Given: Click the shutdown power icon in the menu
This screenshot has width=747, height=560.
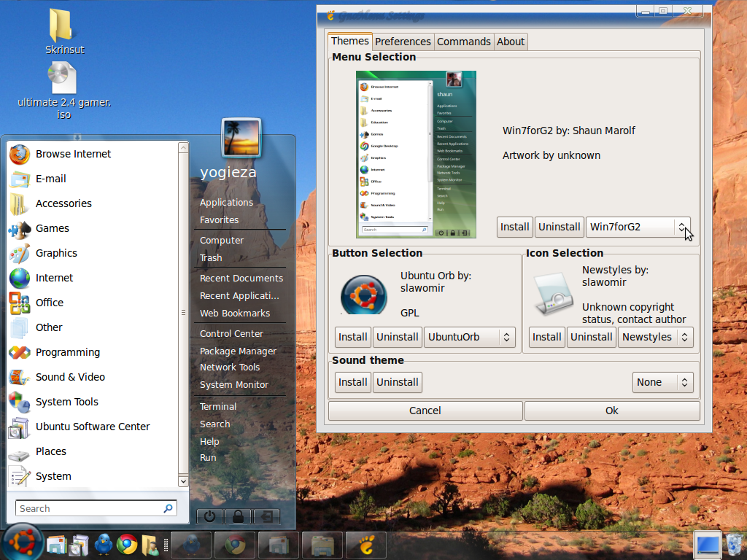Looking at the screenshot, I should coord(209,516).
